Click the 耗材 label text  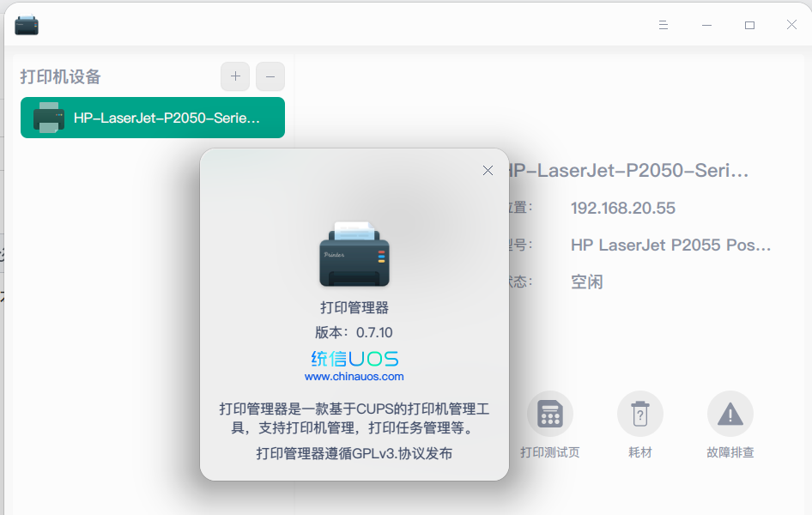click(640, 453)
